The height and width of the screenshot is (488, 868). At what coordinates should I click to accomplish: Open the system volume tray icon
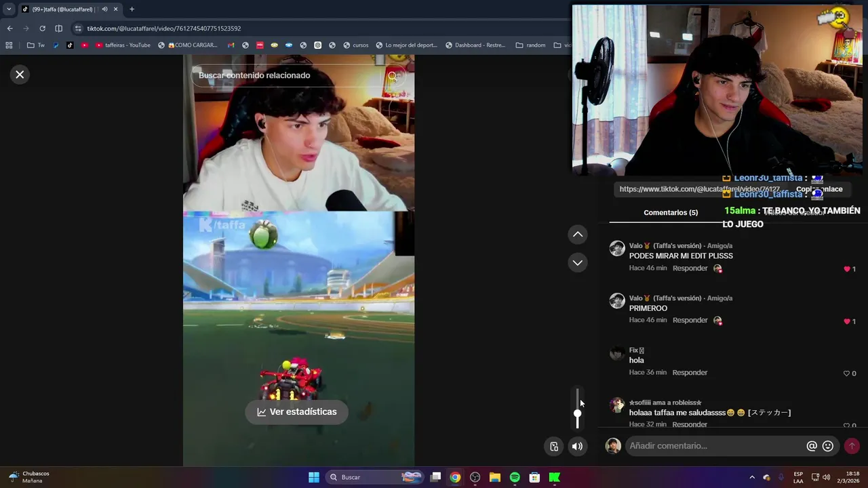pyautogui.click(x=826, y=477)
